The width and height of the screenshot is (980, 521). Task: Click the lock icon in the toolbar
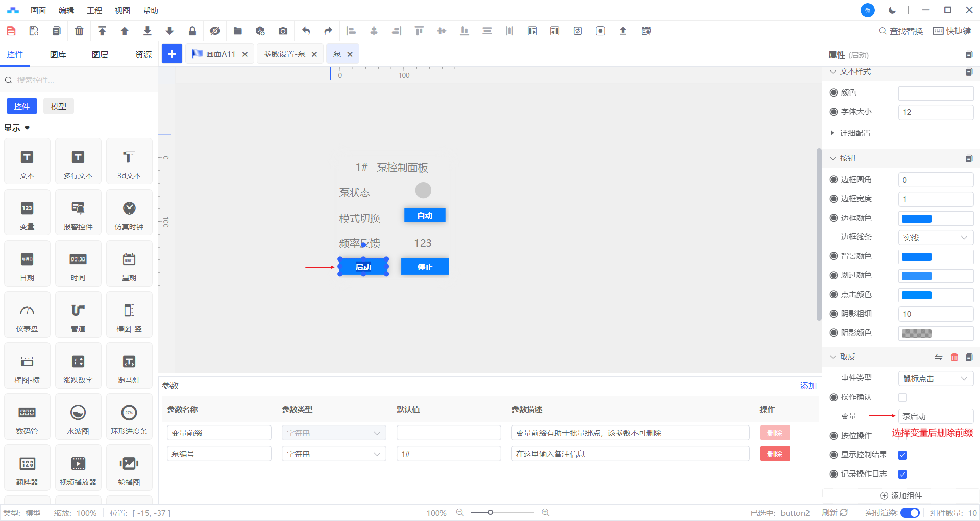pyautogui.click(x=192, y=31)
